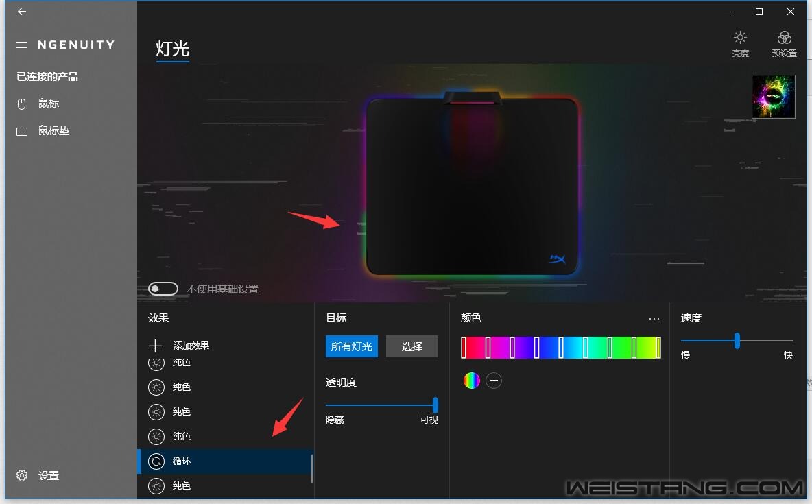This screenshot has height=504, width=812.
Task: Open the 亮度 brightness control
Action: 741,44
